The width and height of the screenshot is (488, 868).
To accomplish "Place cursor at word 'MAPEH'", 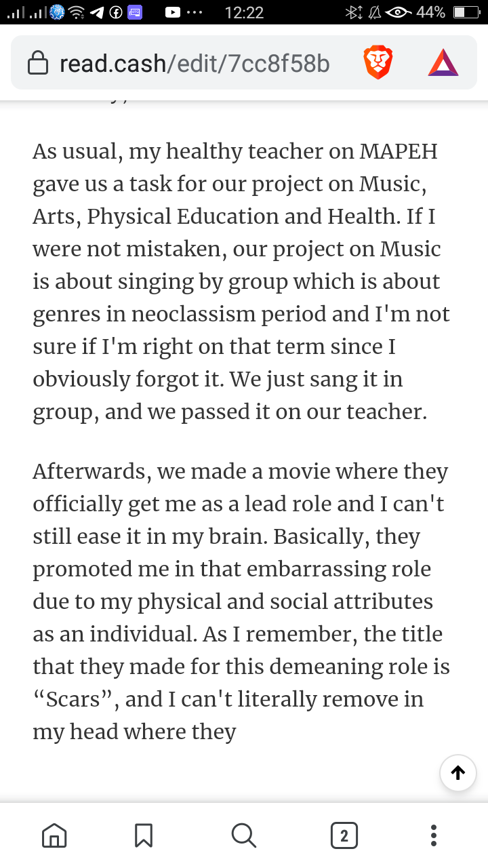I will pyautogui.click(x=399, y=151).
